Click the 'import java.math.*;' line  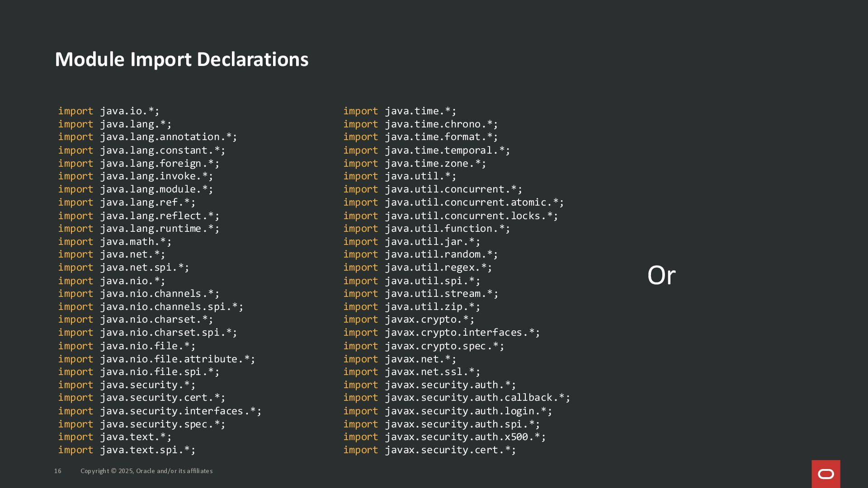[x=115, y=242]
